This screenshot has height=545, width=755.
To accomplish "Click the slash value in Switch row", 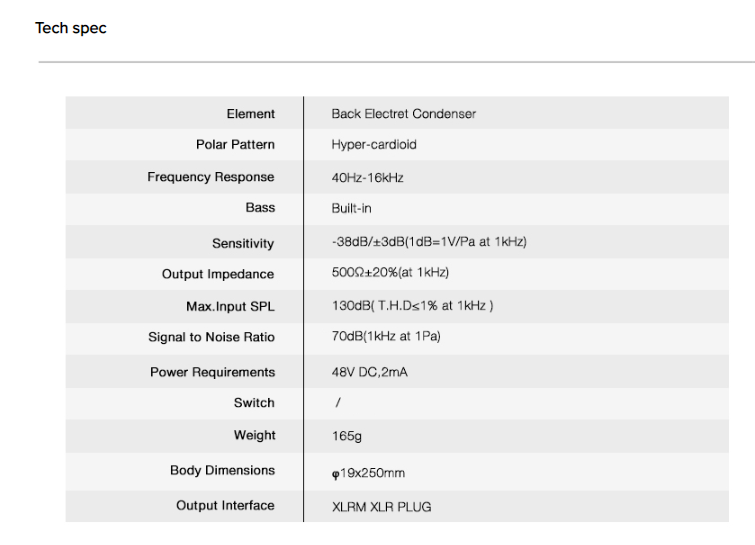I will [x=338, y=402].
